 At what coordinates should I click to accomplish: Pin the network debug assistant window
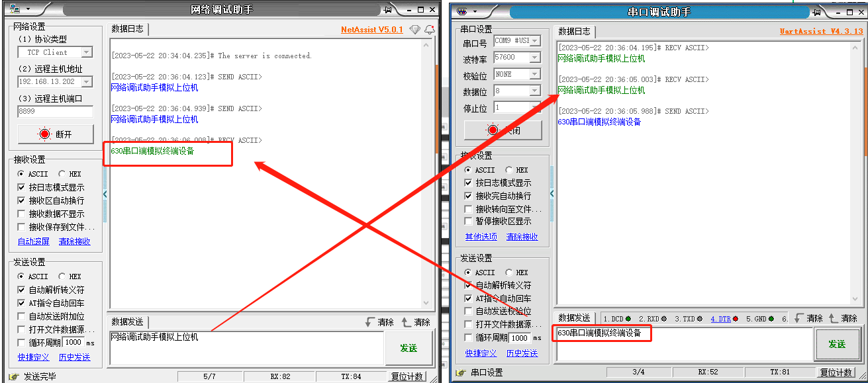[x=387, y=9]
